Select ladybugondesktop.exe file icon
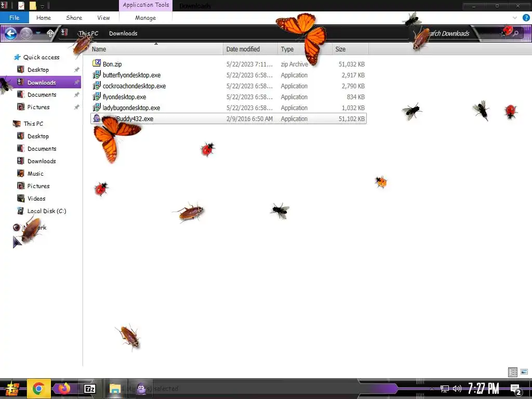532x399 pixels. (97, 108)
